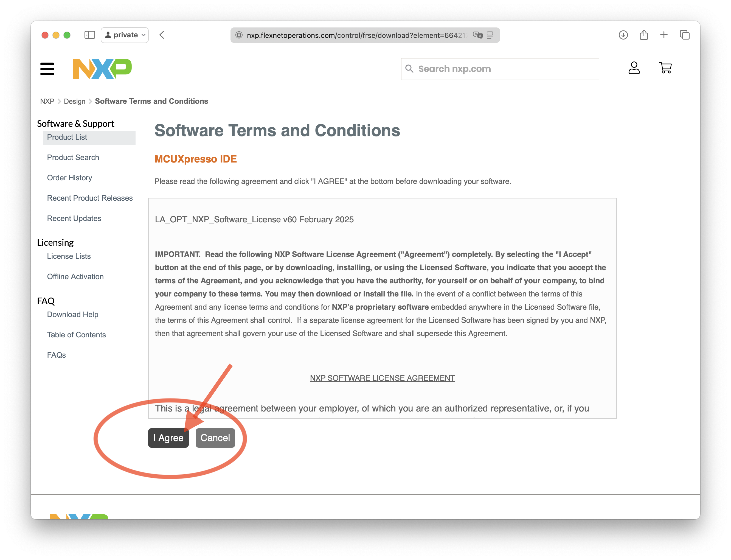Screen dimensions: 731x560
Task: Click the NXP logo
Action: pyautogui.click(x=102, y=69)
